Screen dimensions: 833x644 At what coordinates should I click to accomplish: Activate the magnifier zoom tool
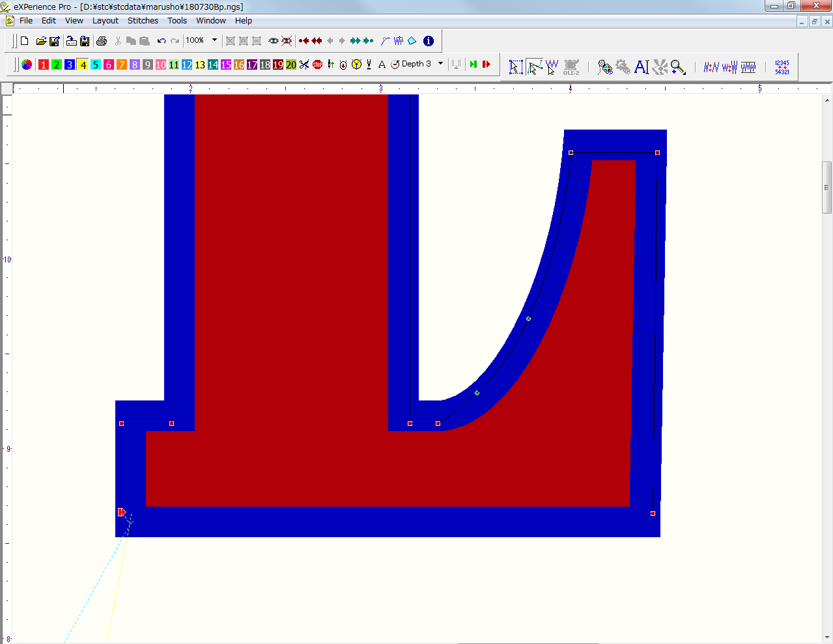[x=678, y=66]
